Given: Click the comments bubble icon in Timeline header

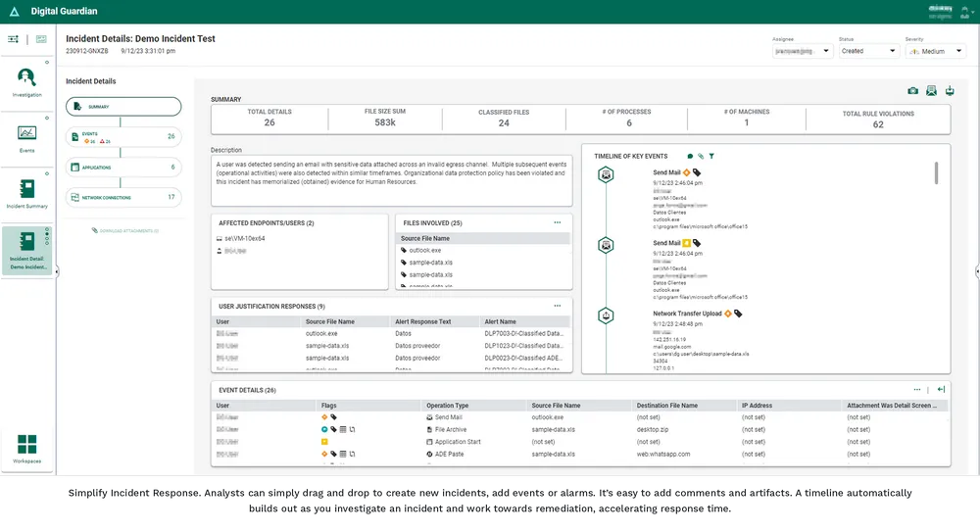Looking at the screenshot, I should coord(690,157).
